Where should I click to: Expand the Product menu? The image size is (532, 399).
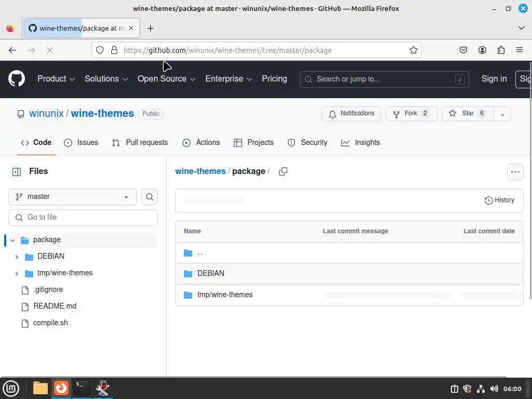[x=56, y=79]
